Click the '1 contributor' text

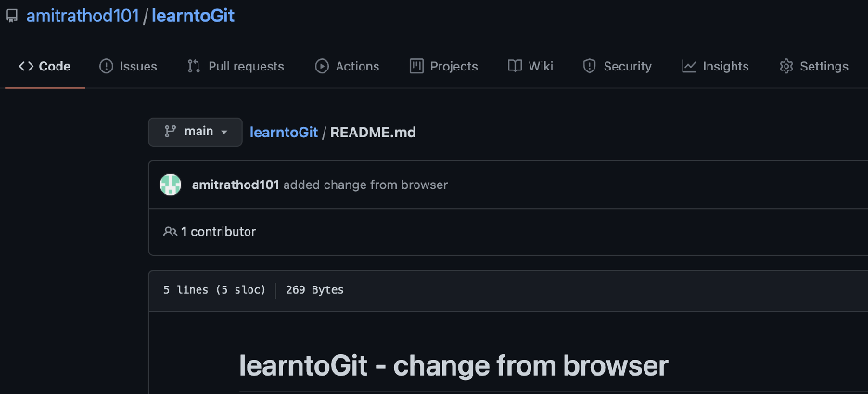click(x=218, y=232)
